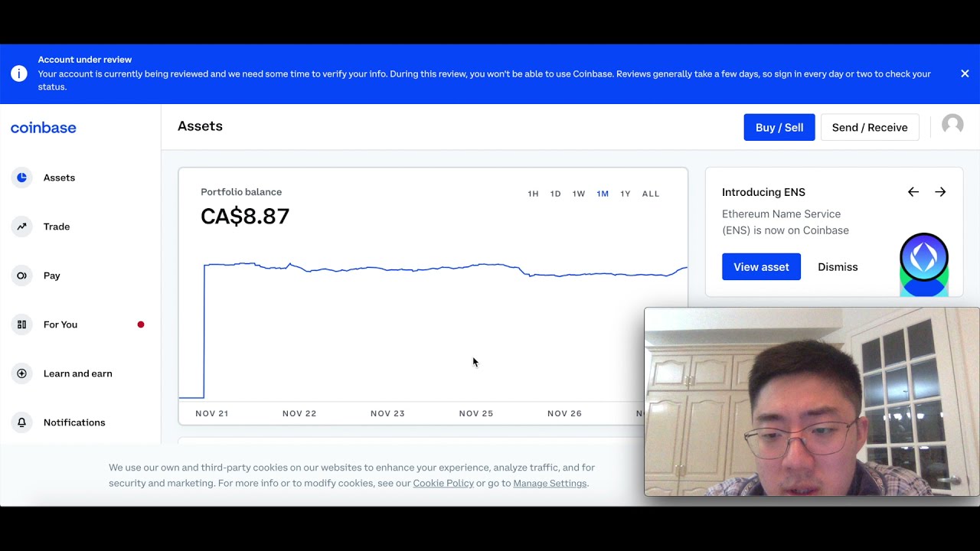The width and height of the screenshot is (980, 551).
Task: Select the 1W chart range
Action: [x=579, y=194]
